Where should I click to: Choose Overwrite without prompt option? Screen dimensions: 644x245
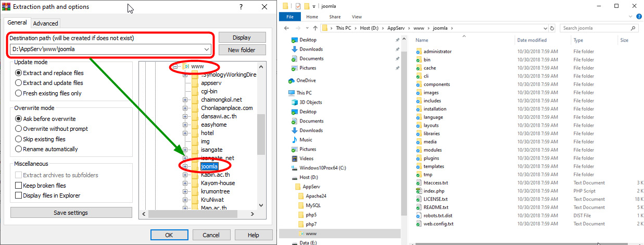tap(19, 129)
